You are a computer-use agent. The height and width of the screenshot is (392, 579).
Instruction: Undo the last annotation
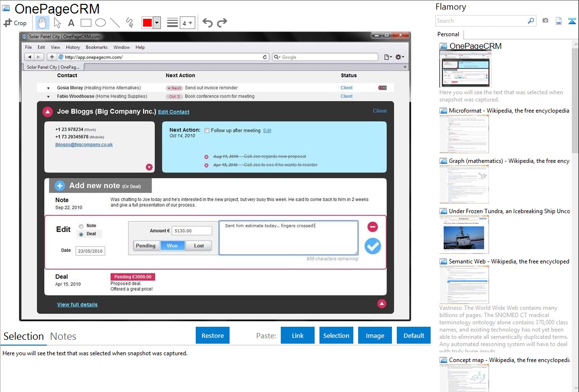[x=207, y=23]
